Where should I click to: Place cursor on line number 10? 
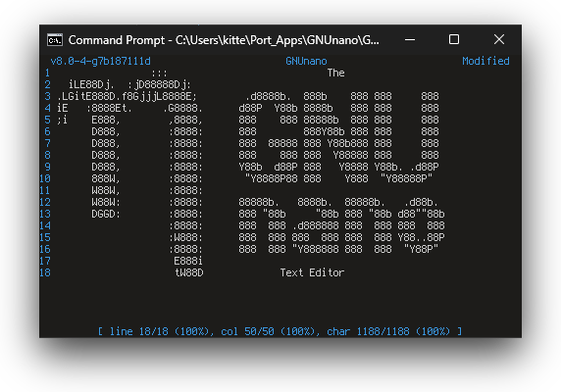[x=45, y=178]
